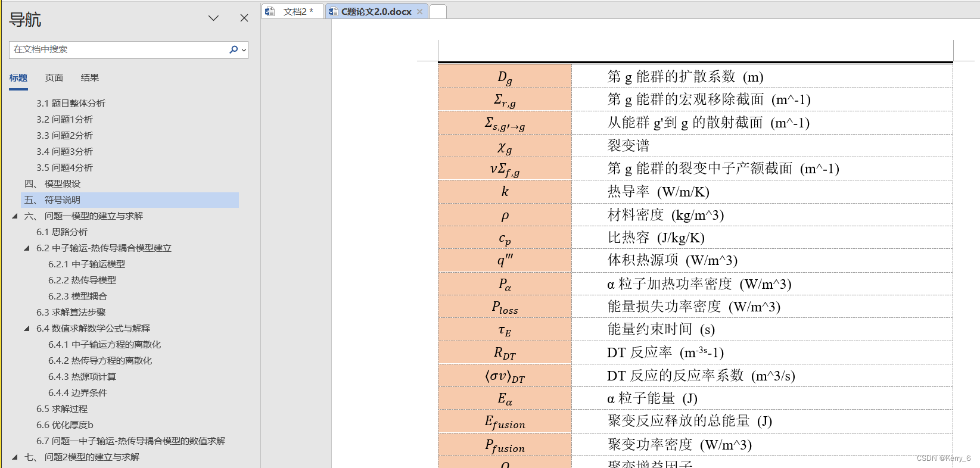This screenshot has height=468, width=980.
Task: Click the text α 粒子能量 (J)
Action: [652, 398]
